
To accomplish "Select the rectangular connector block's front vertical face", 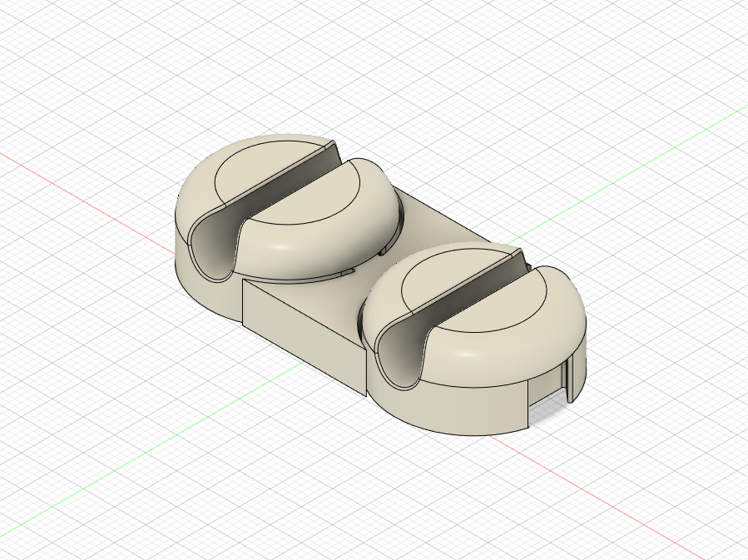I will [303, 337].
